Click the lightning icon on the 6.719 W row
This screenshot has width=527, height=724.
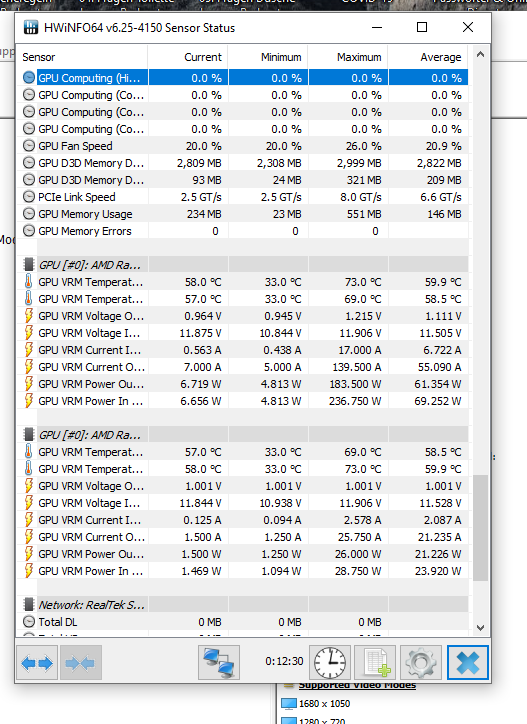pyautogui.click(x=29, y=384)
